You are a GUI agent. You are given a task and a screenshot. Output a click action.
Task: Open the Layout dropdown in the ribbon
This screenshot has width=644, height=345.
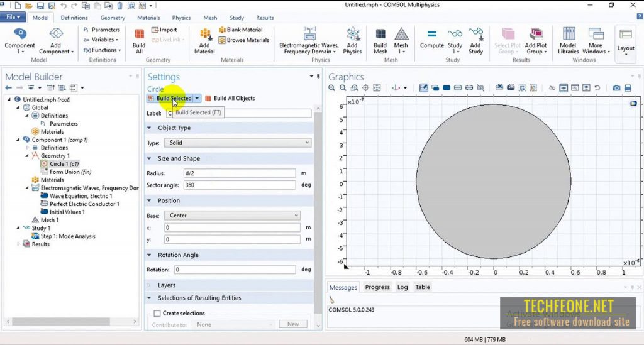click(x=626, y=43)
